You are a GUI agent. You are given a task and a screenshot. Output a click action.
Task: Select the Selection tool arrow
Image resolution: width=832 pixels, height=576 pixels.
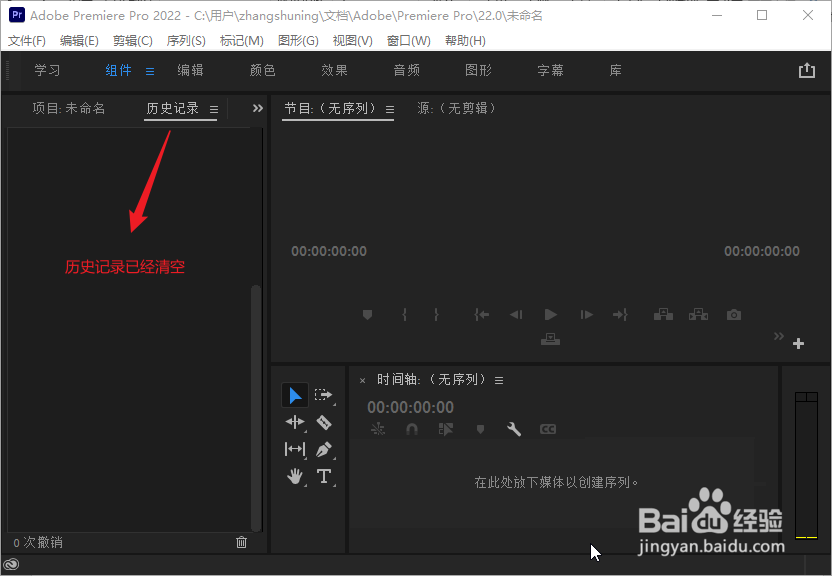pos(295,395)
